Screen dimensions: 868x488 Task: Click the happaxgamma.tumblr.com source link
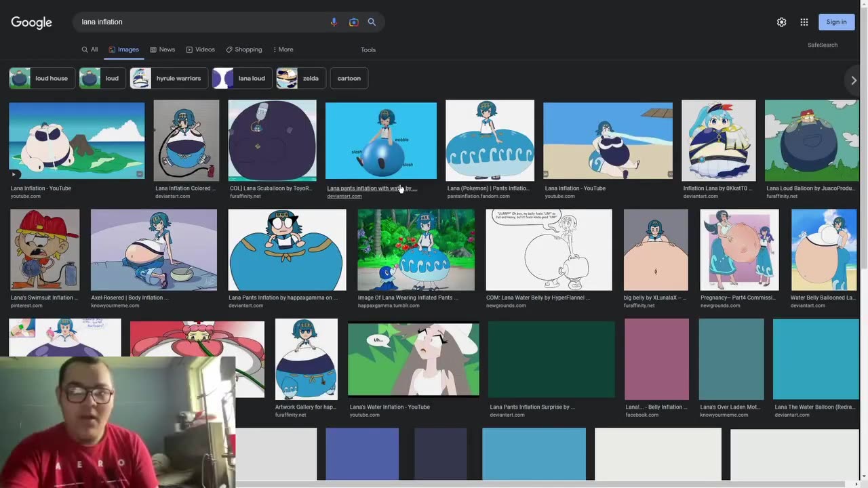click(389, 306)
